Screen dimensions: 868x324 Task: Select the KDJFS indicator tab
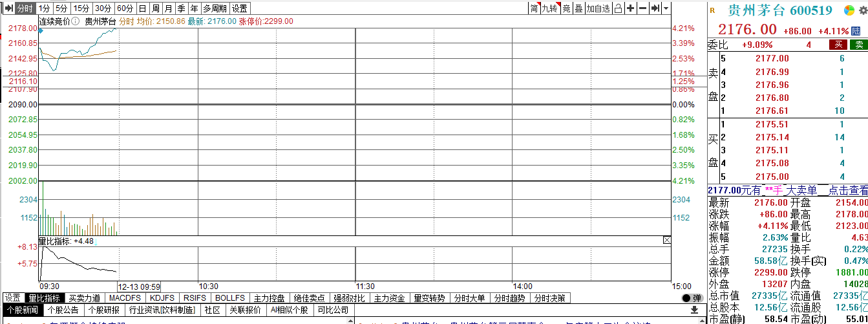[x=162, y=298]
